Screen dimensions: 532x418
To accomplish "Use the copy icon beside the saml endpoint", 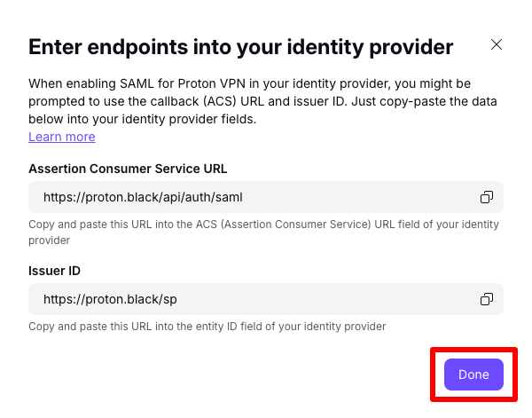I will coord(487,197).
